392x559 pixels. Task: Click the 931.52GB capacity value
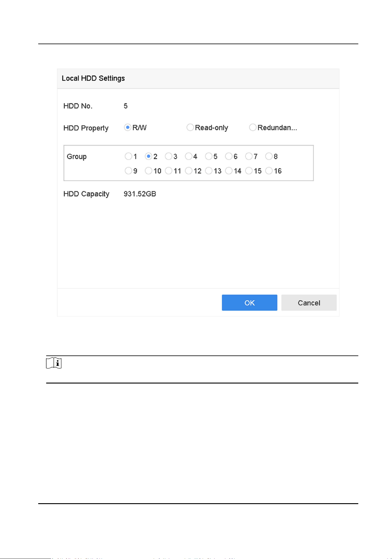[140, 194]
